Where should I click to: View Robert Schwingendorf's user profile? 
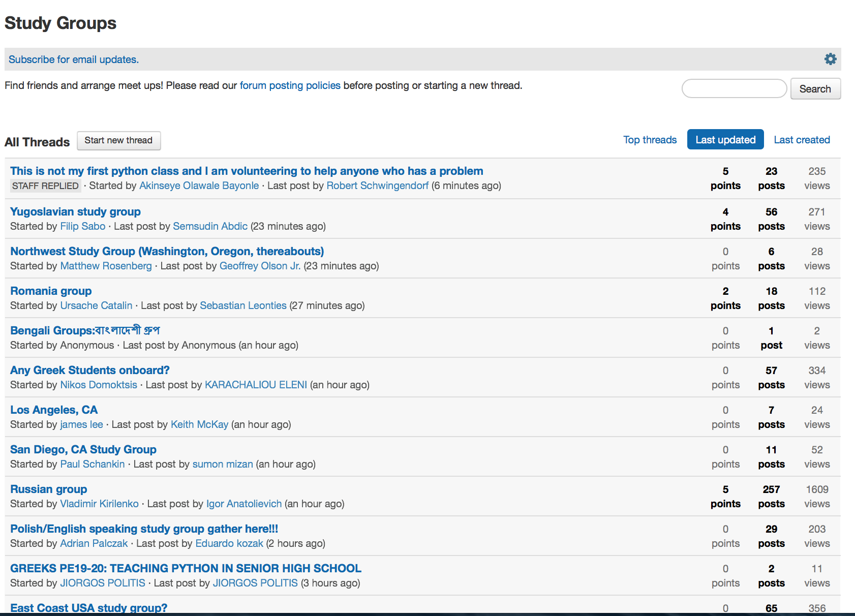[377, 186]
